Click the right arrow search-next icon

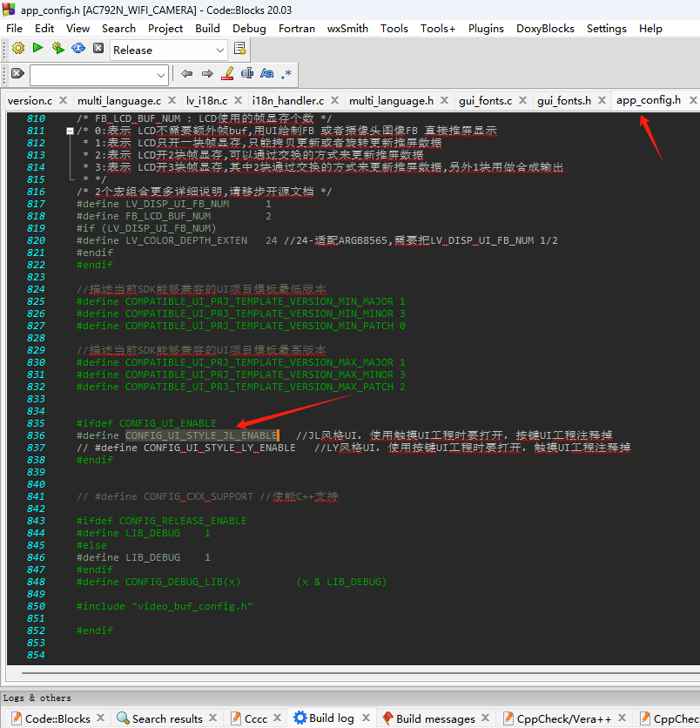pyautogui.click(x=207, y=73)
